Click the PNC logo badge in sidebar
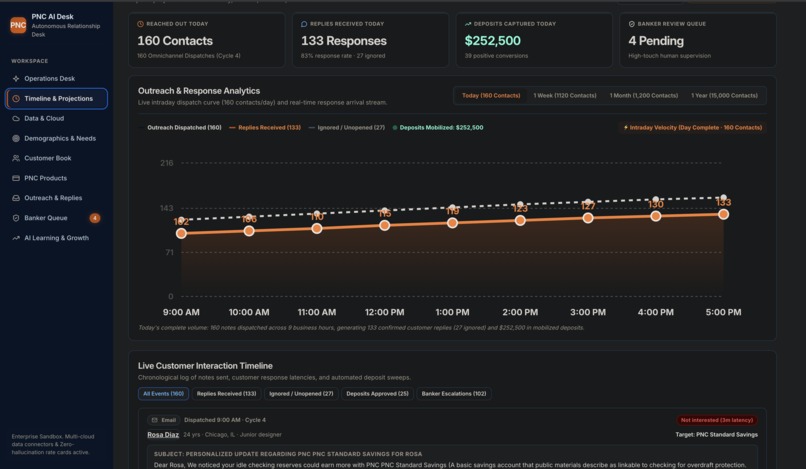 [18, 25]
